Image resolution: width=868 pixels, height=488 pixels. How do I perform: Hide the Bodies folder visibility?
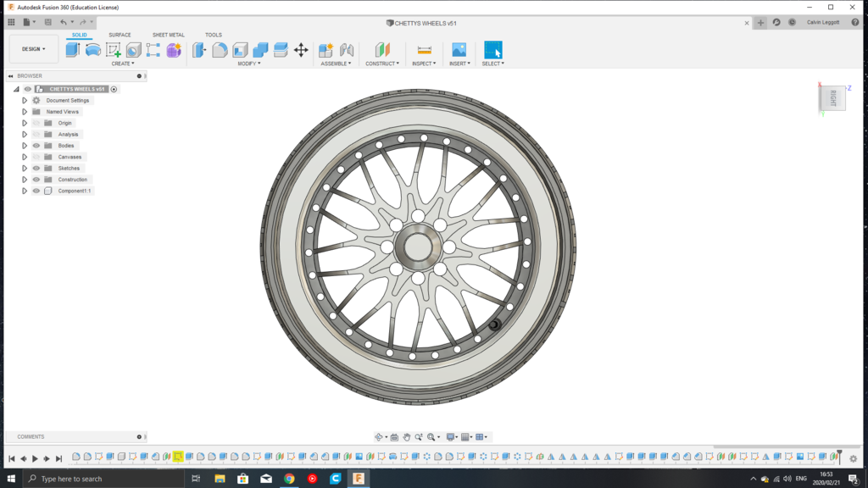[x=36, y=146]
